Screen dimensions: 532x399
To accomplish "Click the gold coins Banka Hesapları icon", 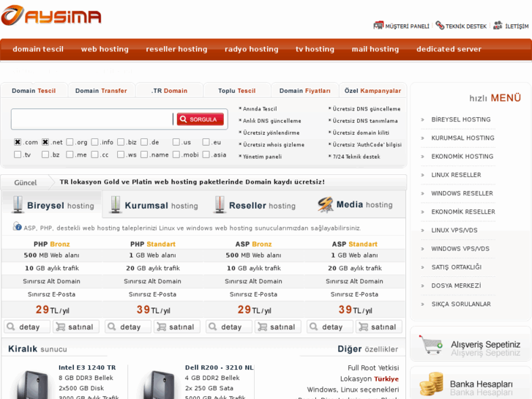I will [431, 384].
